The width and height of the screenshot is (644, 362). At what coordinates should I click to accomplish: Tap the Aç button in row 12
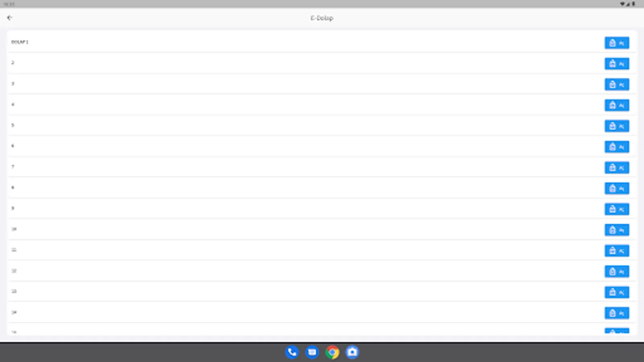(x=617, y=271)
